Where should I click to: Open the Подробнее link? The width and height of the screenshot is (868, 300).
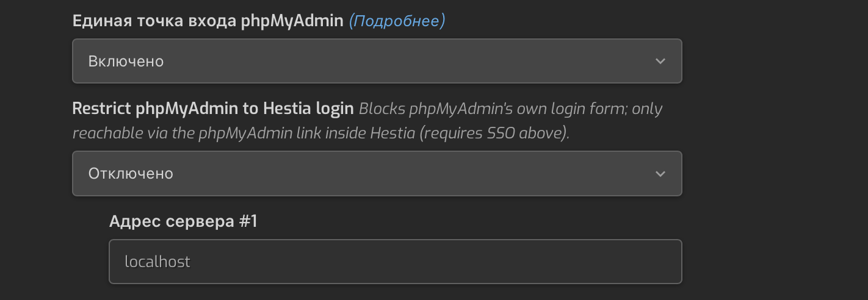pos(397,21)
